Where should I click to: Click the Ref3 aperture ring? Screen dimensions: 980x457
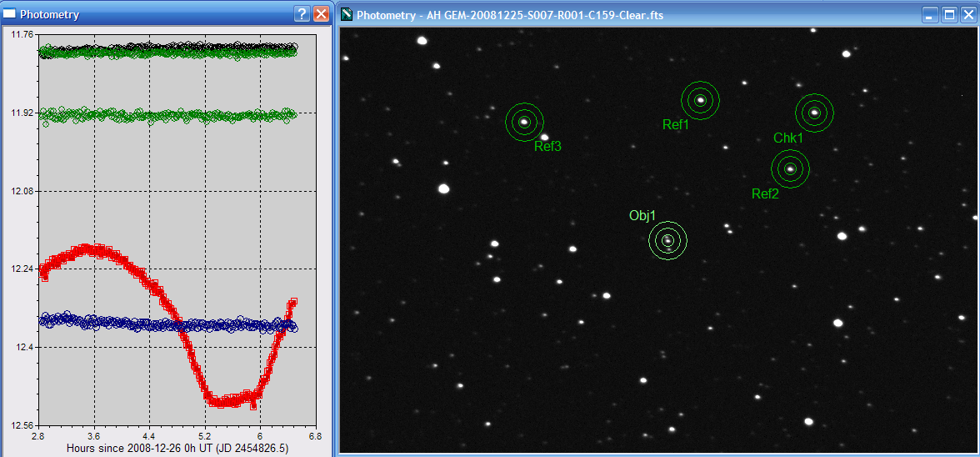[524, 122]
